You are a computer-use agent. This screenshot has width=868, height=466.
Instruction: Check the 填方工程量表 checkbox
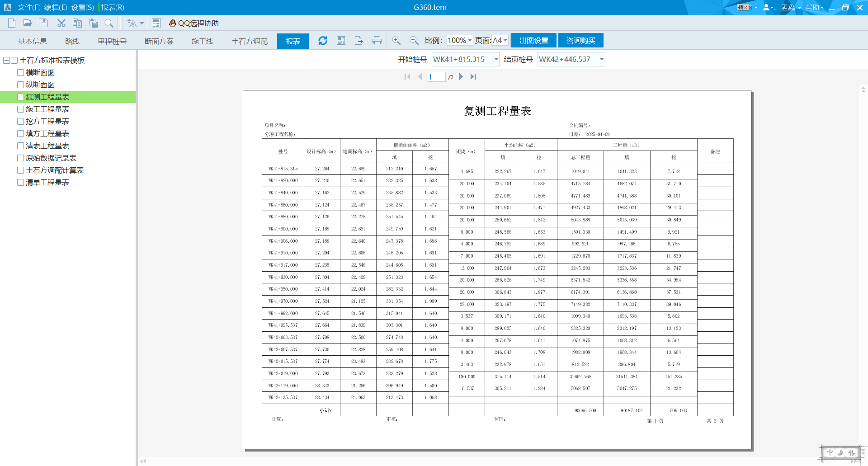(x=20, y=133)
